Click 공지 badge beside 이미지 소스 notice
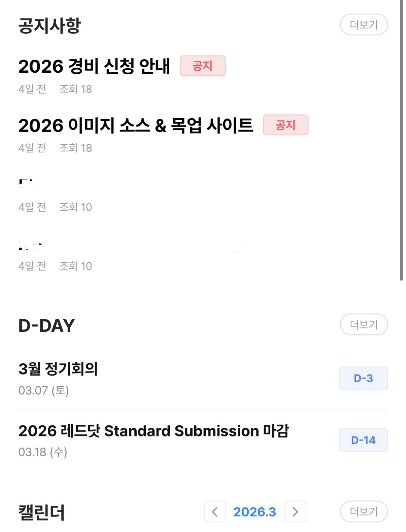Screen dimensions: 406x532 pos(285,125)
